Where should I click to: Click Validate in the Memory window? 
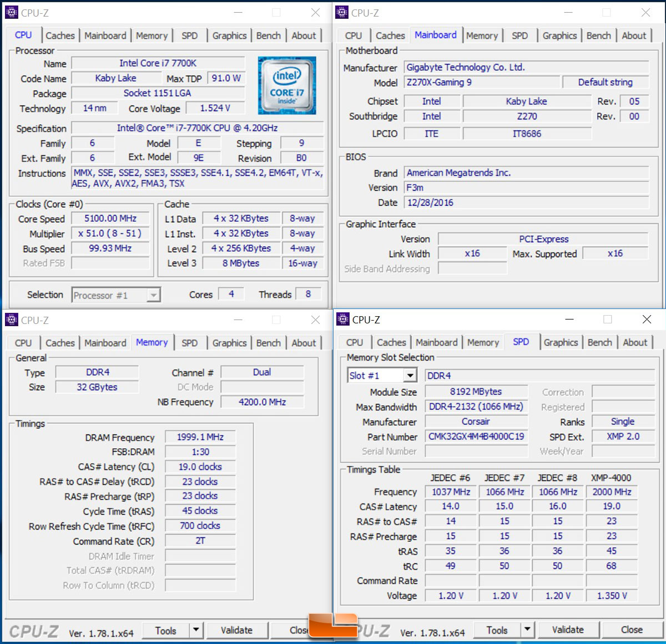(236, 630)
